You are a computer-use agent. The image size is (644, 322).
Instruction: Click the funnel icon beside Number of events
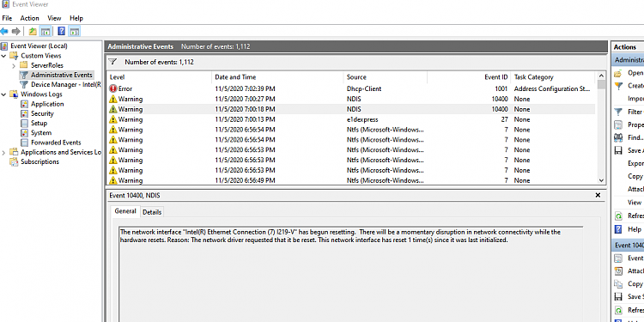112,62
